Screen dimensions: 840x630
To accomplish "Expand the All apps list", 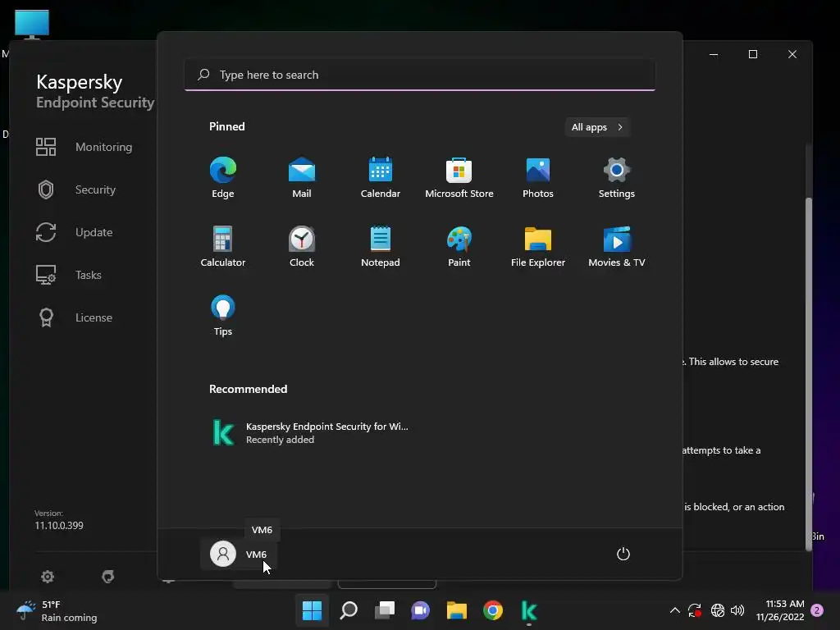I will (x=597, y=127).
